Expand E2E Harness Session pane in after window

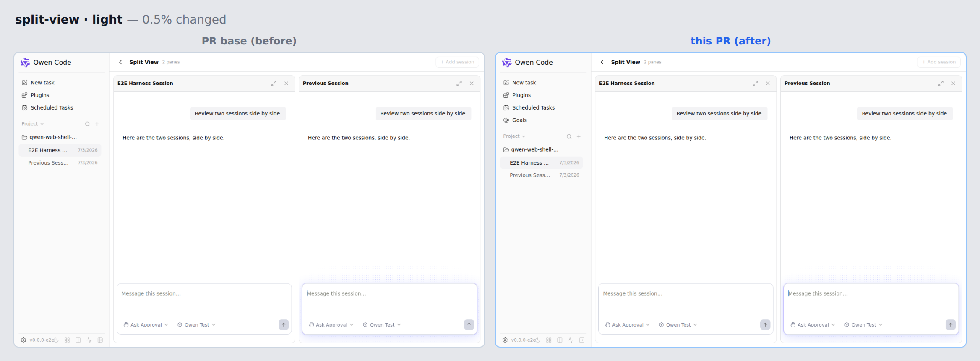tap(755, 84)
